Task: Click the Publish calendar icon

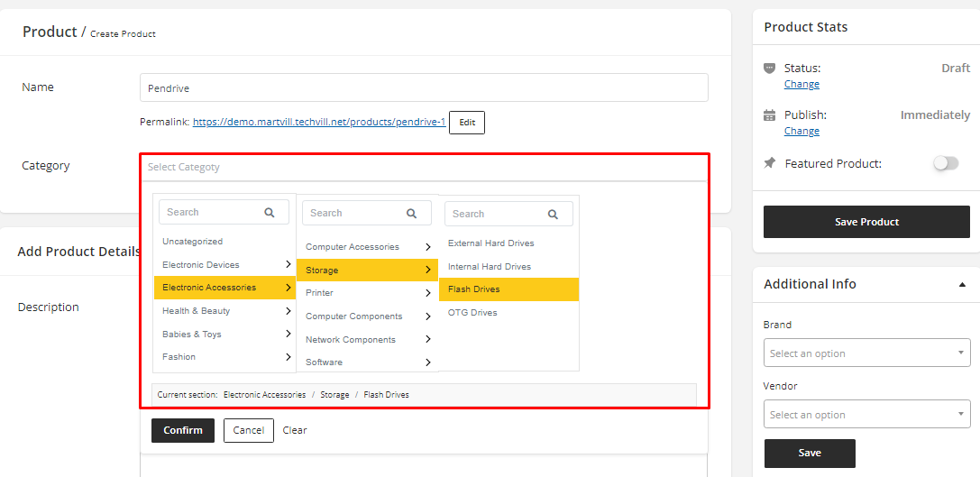Action: click(x=769, y=115)
